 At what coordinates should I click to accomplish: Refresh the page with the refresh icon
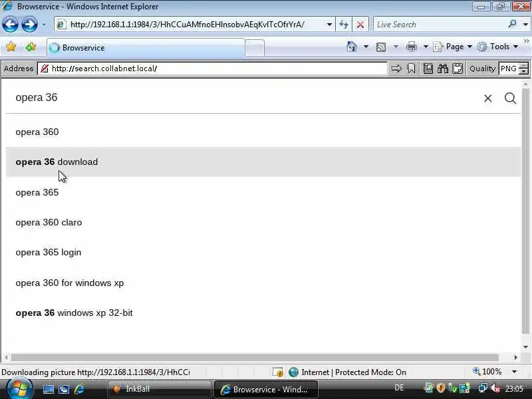[x=344, y=25]
